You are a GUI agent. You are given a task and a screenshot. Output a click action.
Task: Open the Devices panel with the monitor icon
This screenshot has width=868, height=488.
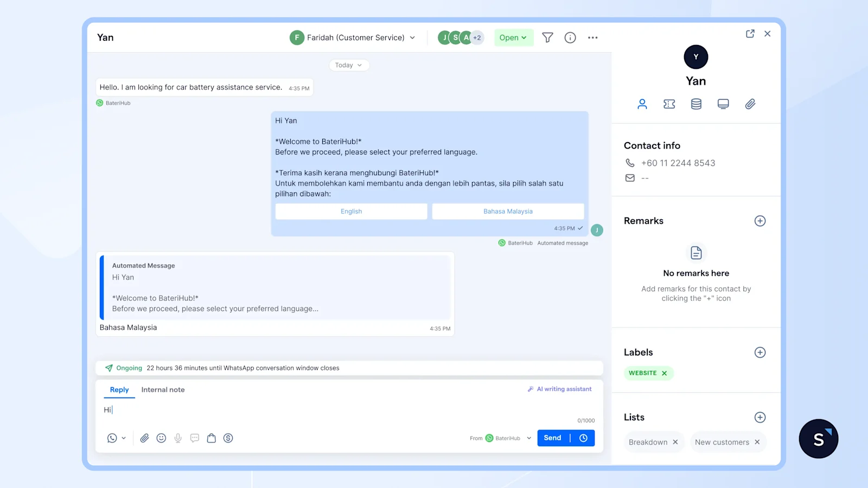[723, 104]
